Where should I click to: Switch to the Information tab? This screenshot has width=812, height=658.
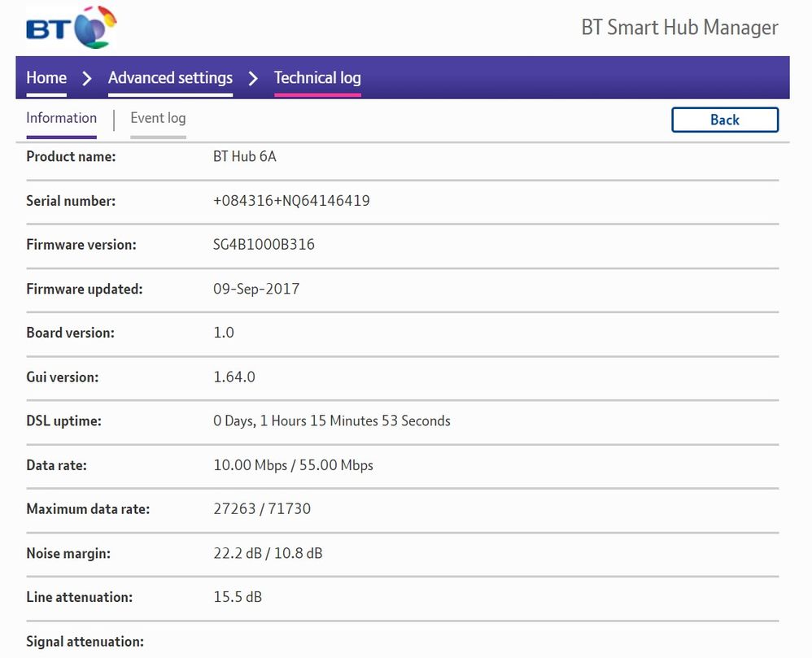(x=62, y=118)
